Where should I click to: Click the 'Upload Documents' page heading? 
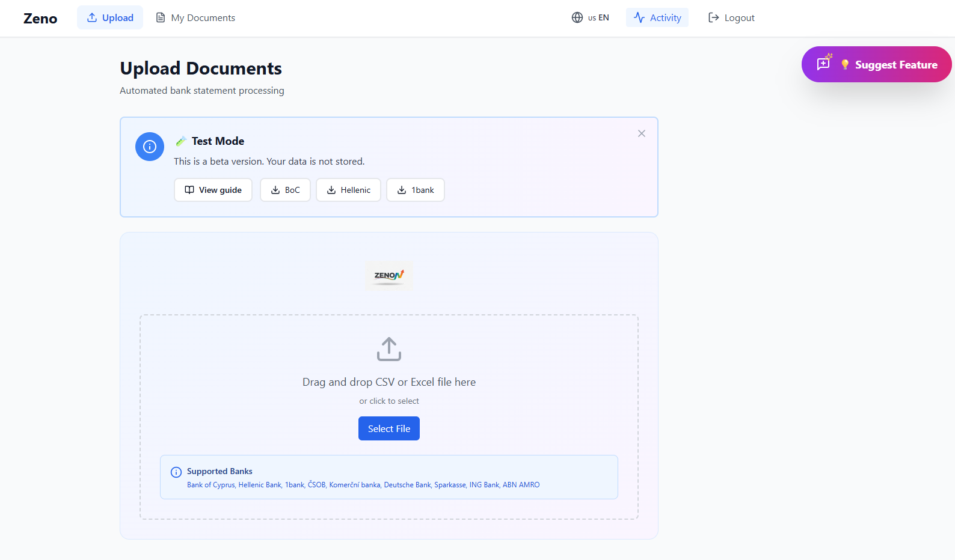click(201, 68)
